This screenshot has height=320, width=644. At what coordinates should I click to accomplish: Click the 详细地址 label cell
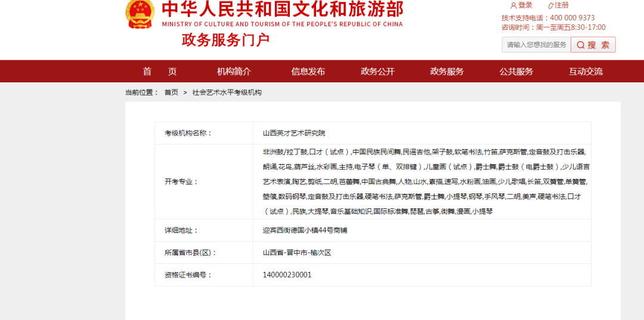coord(204,230)
